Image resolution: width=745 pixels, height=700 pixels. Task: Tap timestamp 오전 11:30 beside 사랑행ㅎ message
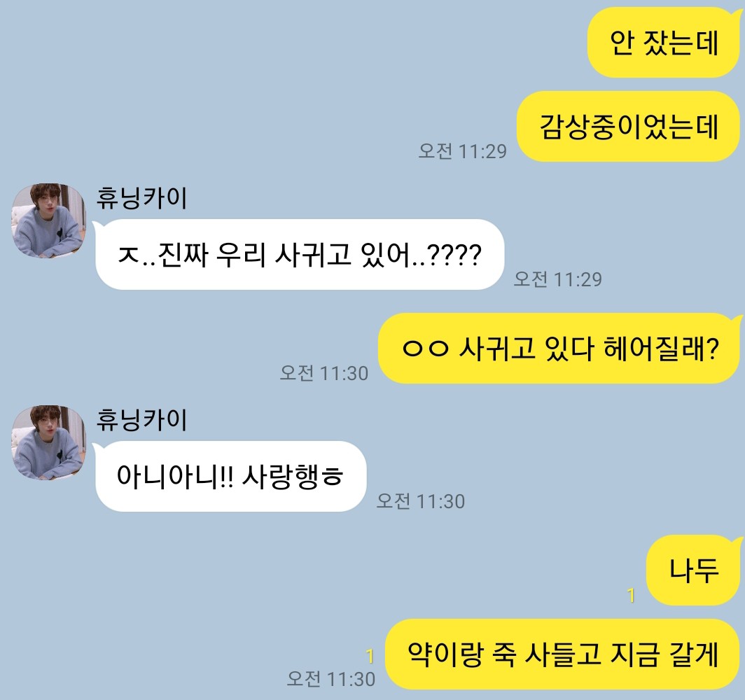pos(421,501)
